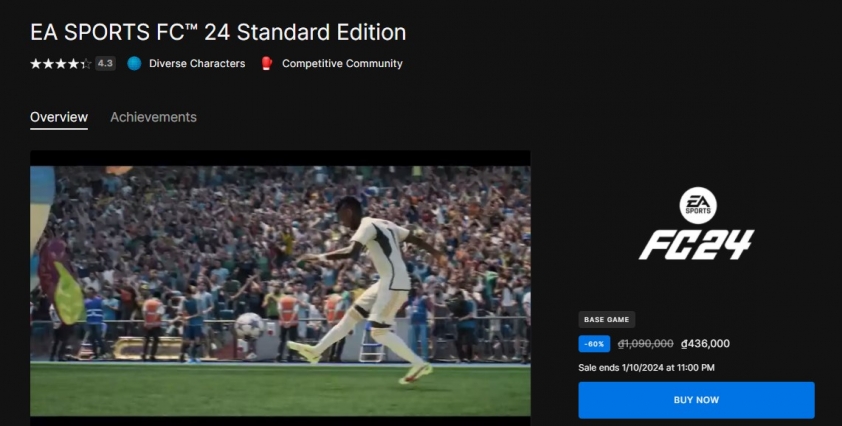The width and height of the screenshot is (842, 426).
Task: Click the 4.3 rating badge
Action: coord(105,63)
